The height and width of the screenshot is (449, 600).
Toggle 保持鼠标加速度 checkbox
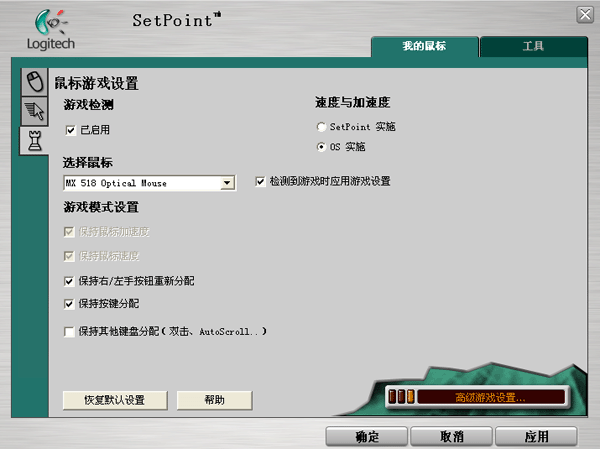click(x=69, y=232)
